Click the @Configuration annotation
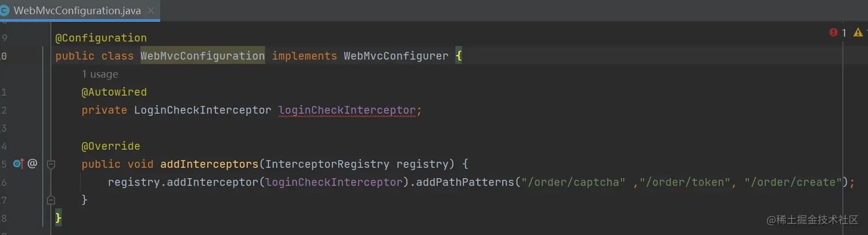 (101, 38)
